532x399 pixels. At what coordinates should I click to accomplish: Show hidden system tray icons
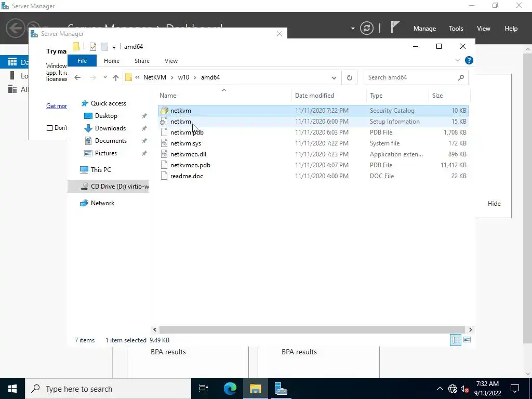440,389
